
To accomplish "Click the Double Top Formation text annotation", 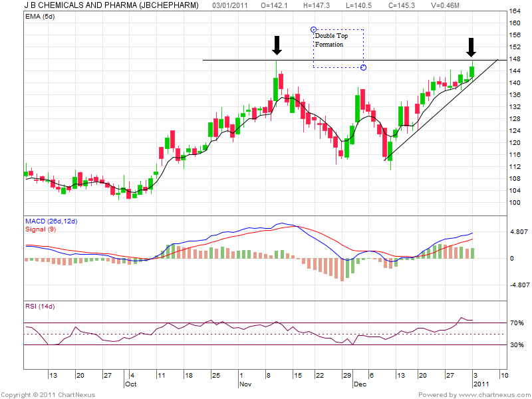I will pos(331,40).
